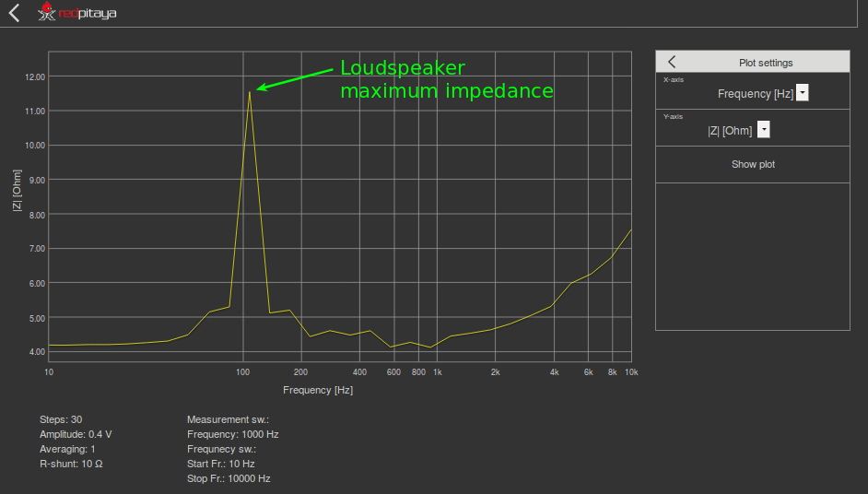Collapse Plot settings with back chevron

point(672,62)
